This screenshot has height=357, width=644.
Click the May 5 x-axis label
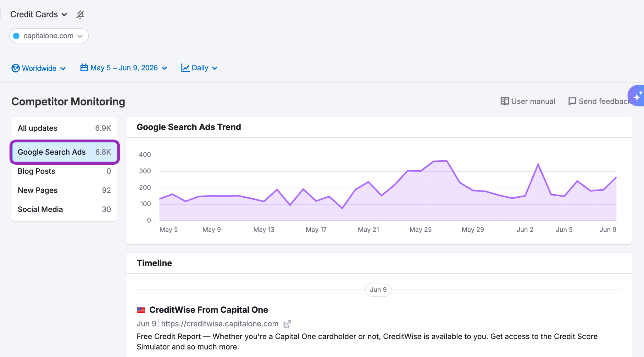[x=169, y=230]
